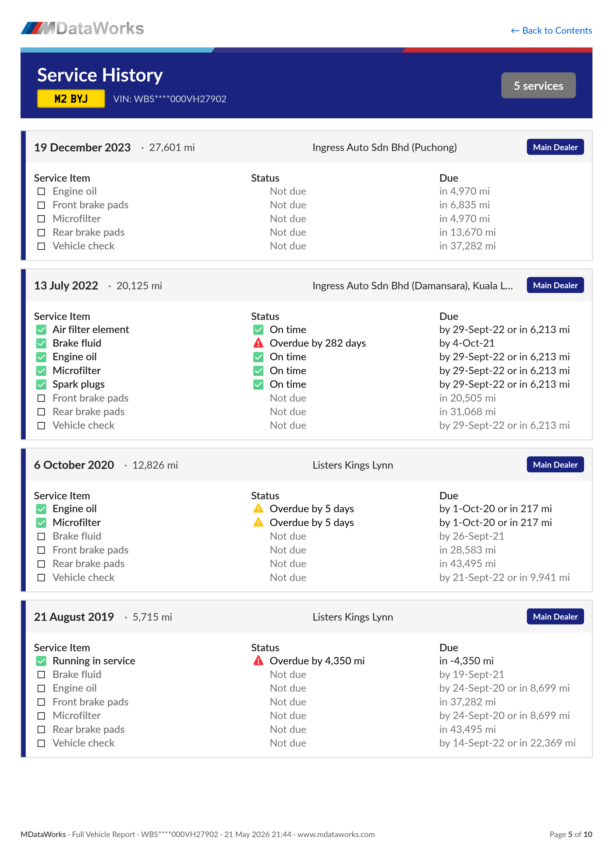Screen dimensions: 613x868
Task: Click the 'in -4,350 mi' due value
Action: coord(466,661)
